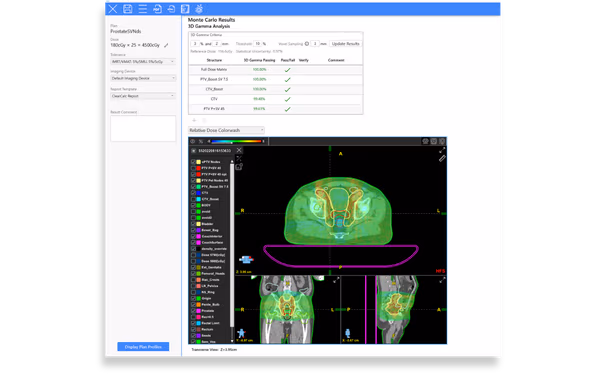Open the Report Template dropdown
The image size is (600, 376).
coord(143,96)
